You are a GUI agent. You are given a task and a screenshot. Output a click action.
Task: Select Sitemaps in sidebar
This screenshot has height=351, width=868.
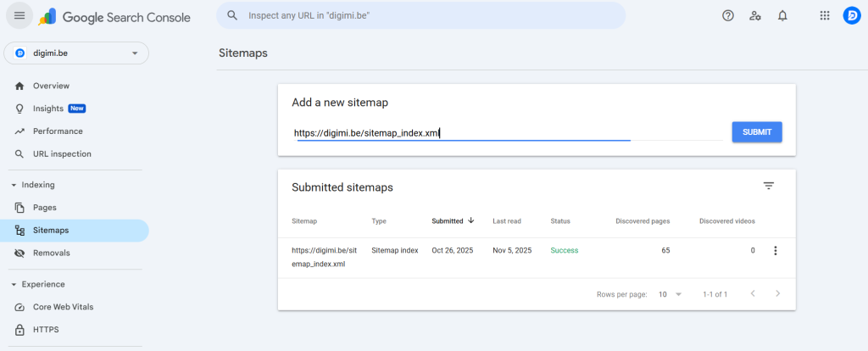pos(75,231)
